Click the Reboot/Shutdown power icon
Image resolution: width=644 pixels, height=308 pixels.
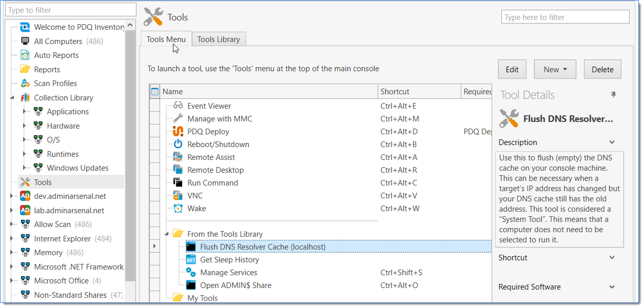[178, 144]
